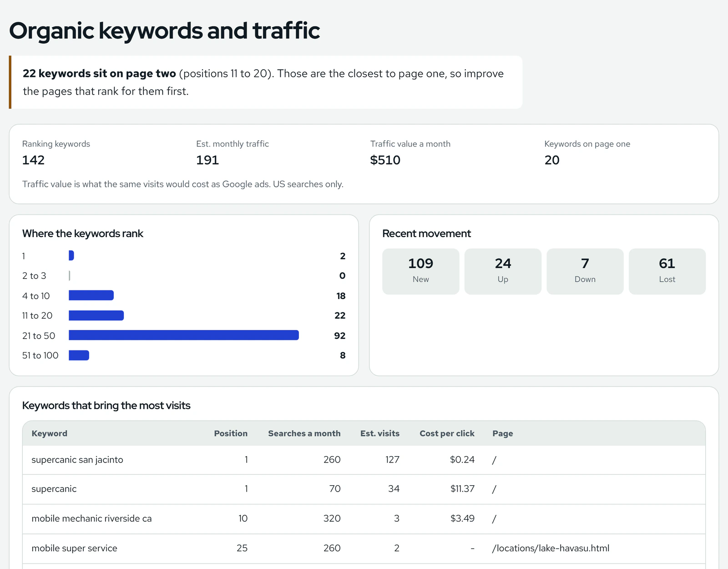Click the Page column header

[503, 433]
